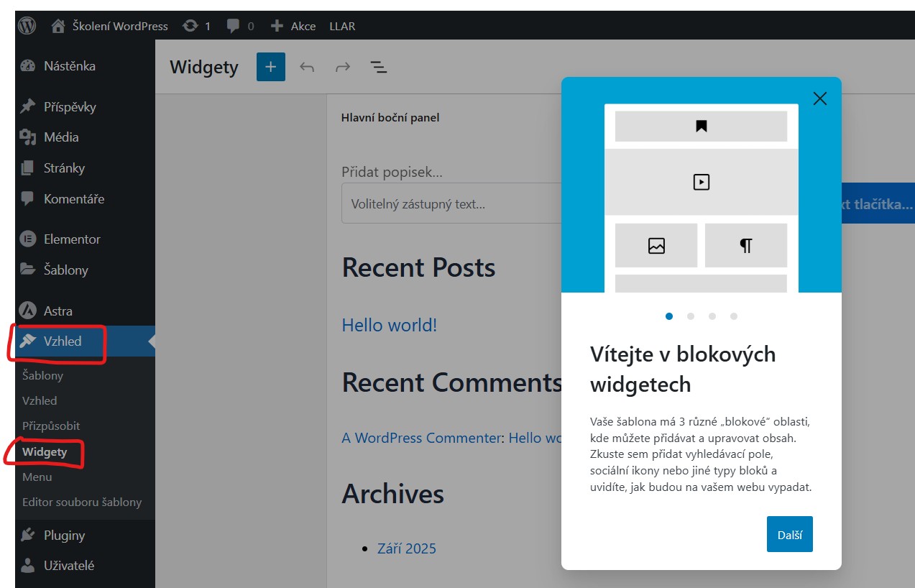This screenshot has width=915, height=588.
Task: Select the second pagination dot in the dialog
Action: [691, 316]
